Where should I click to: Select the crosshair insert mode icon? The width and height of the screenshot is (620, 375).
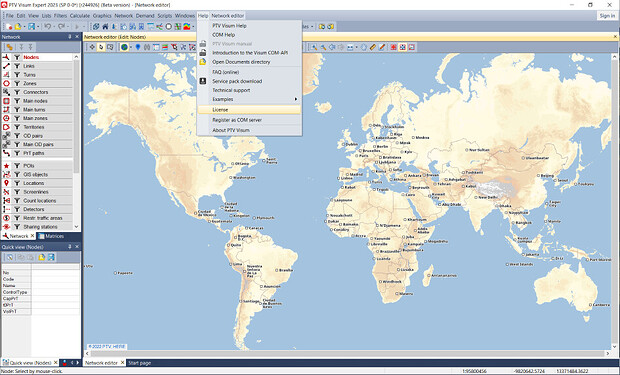coord(92,47)
